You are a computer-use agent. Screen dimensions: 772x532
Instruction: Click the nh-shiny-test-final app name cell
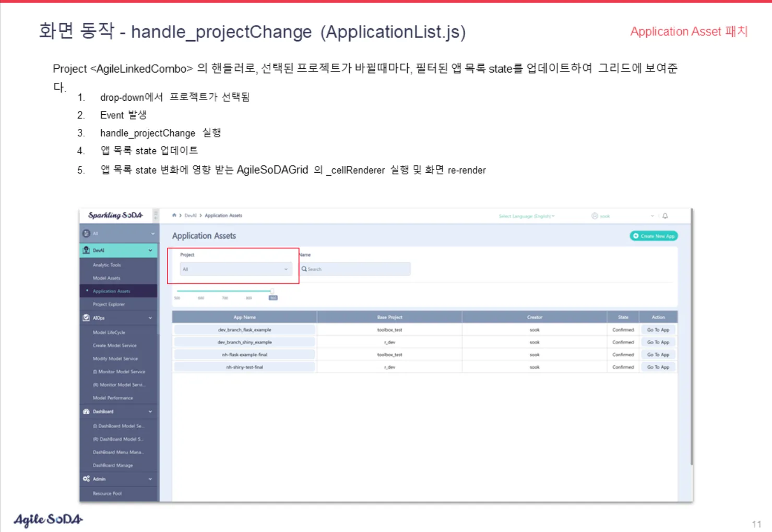pos(244,367)
